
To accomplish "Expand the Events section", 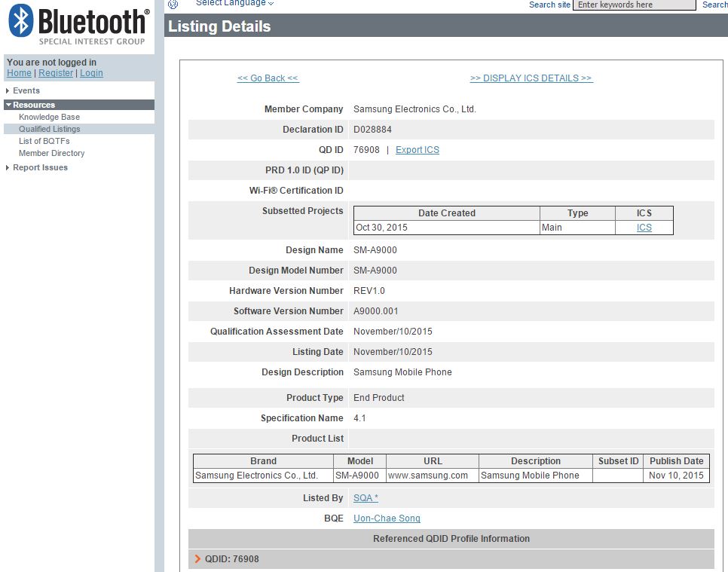I will click(26, 90).
